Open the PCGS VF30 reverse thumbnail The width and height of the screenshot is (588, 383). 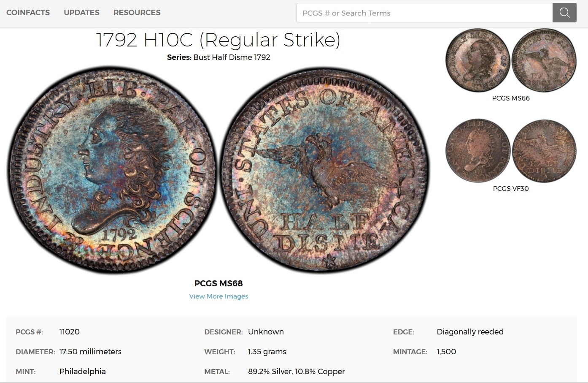tap(544, 151)
